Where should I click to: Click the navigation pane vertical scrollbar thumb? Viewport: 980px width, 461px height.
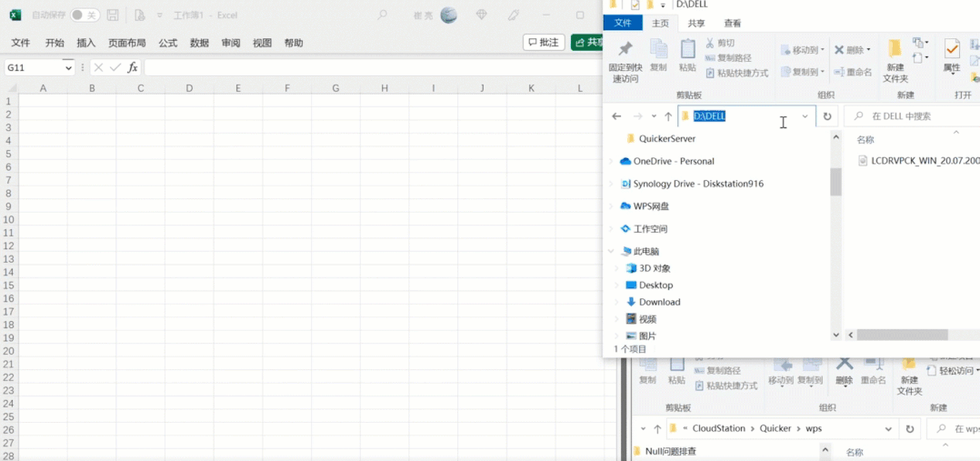tap(835, 181)
